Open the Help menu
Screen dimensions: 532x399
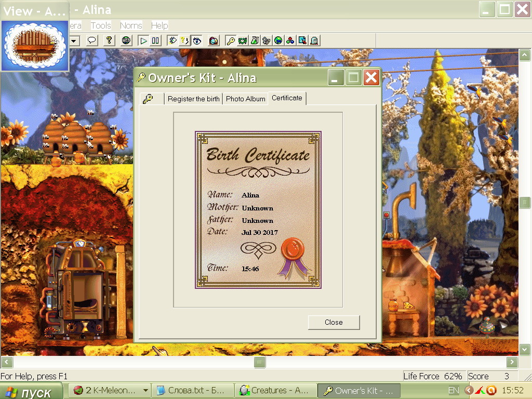[x=159, y=25]
